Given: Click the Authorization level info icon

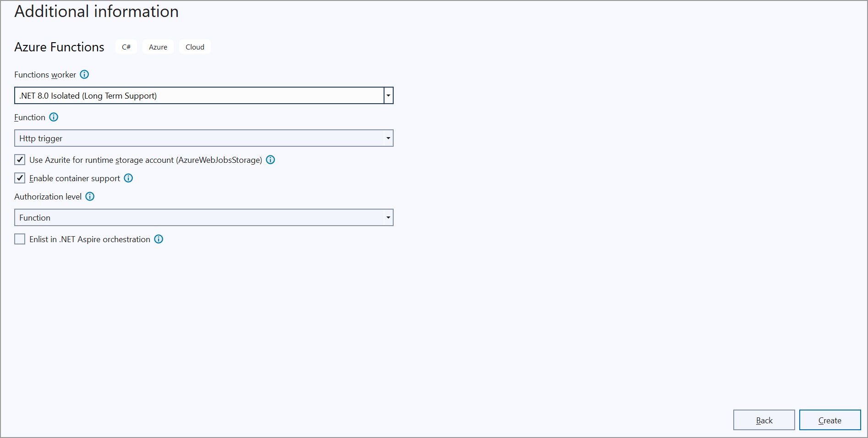Looking at the screenshot, I should click(90, 196).
